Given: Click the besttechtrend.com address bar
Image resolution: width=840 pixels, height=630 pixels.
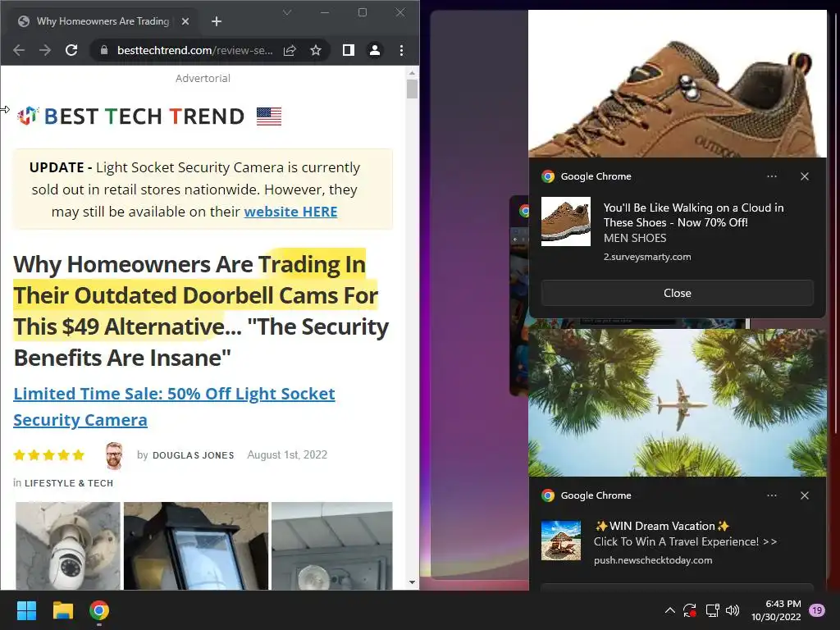Looking at the screenshot, I should pyautogui.click(x=194, y=50).
